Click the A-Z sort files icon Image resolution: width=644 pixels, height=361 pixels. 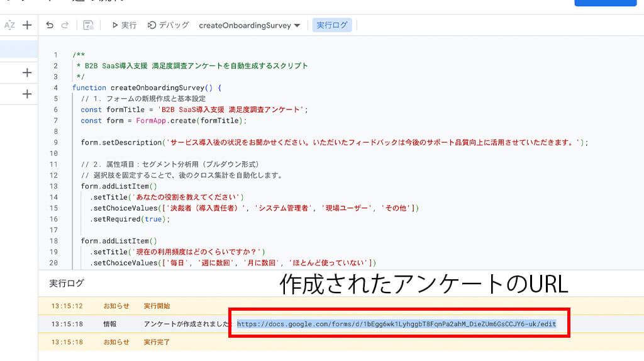[9, 25]
